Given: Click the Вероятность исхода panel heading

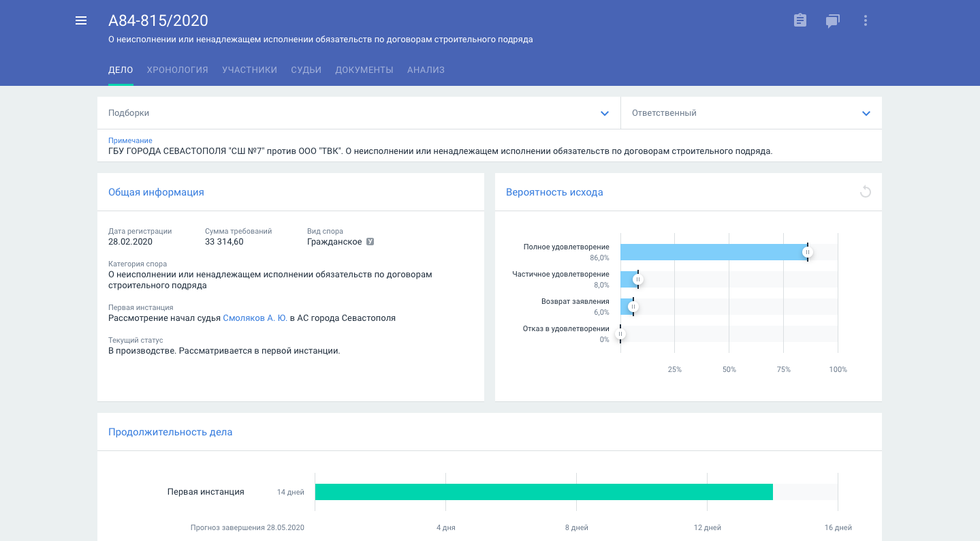Looking at the screenshot, I should click(x=554, y=192).
